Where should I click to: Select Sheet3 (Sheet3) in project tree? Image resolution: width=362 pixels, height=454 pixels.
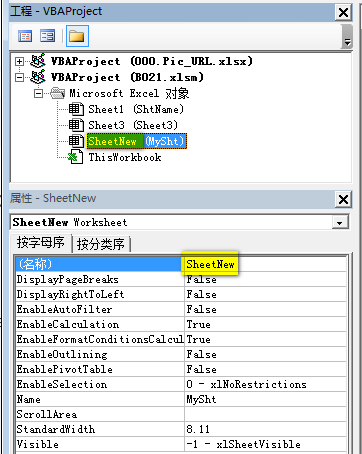pos(133,125)
